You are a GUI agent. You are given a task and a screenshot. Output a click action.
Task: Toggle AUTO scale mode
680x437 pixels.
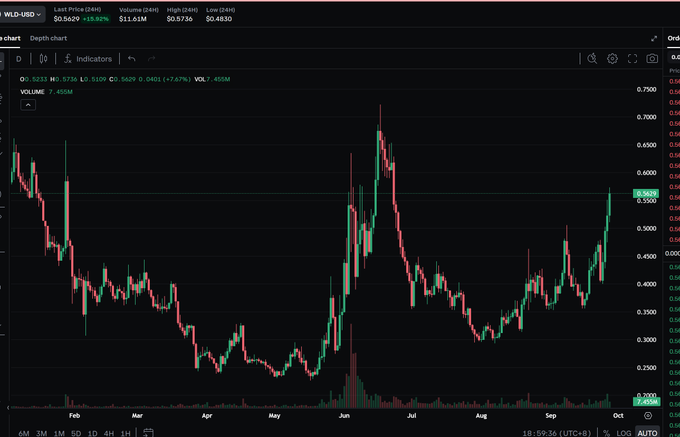[x=647, y=433]
